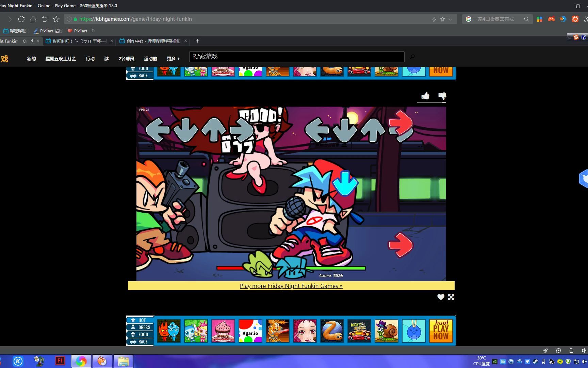
Task: Open the 星期五晚上芬金 menu item
Action: click(61, 59)
